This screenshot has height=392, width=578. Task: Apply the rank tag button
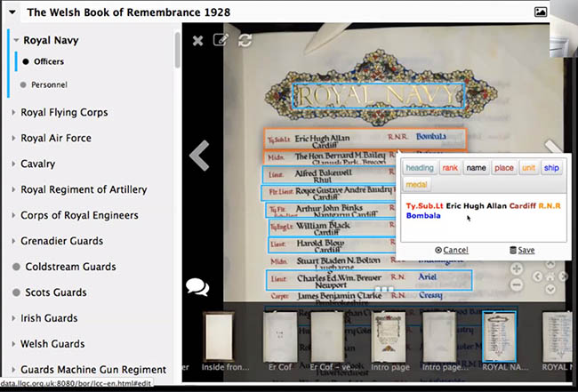click(450, 168)
